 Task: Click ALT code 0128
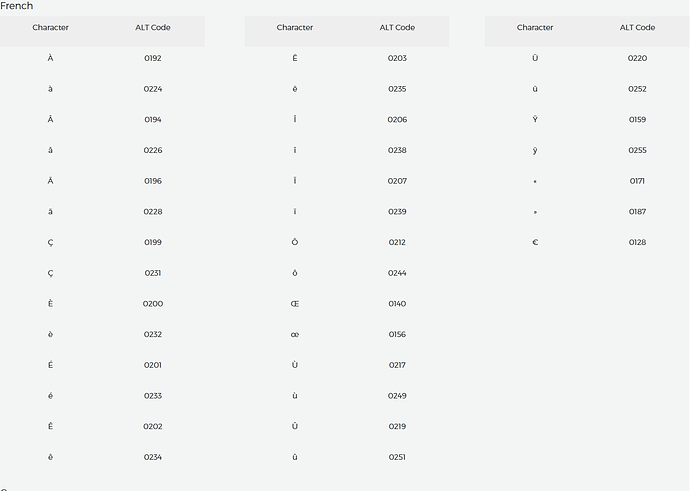coord(637,242)
